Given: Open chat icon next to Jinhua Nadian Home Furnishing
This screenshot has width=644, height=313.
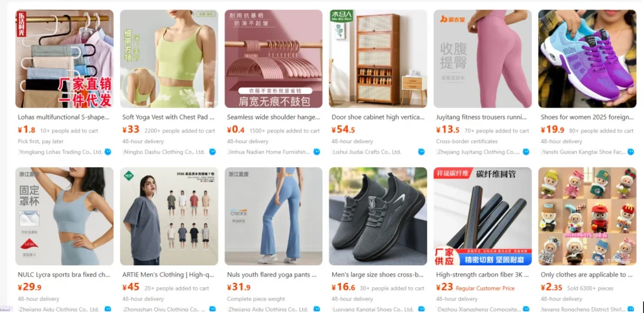Looking at the screenshot, I should pos(317,151).
